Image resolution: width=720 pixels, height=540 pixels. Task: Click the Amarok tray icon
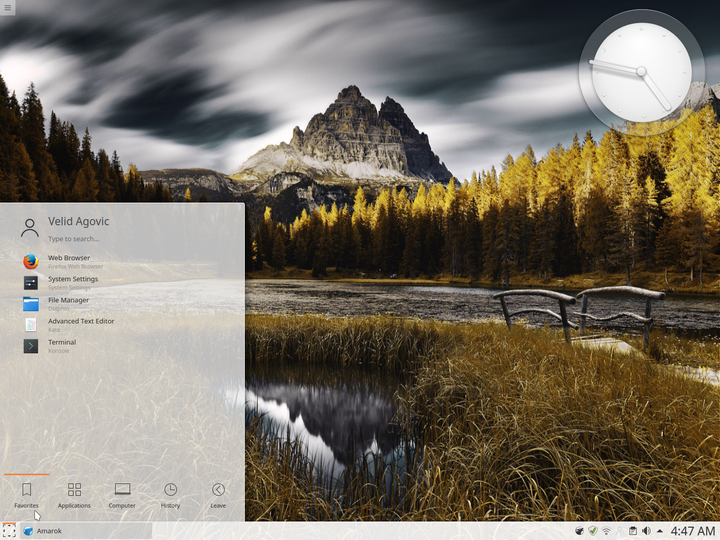(579, 531)
